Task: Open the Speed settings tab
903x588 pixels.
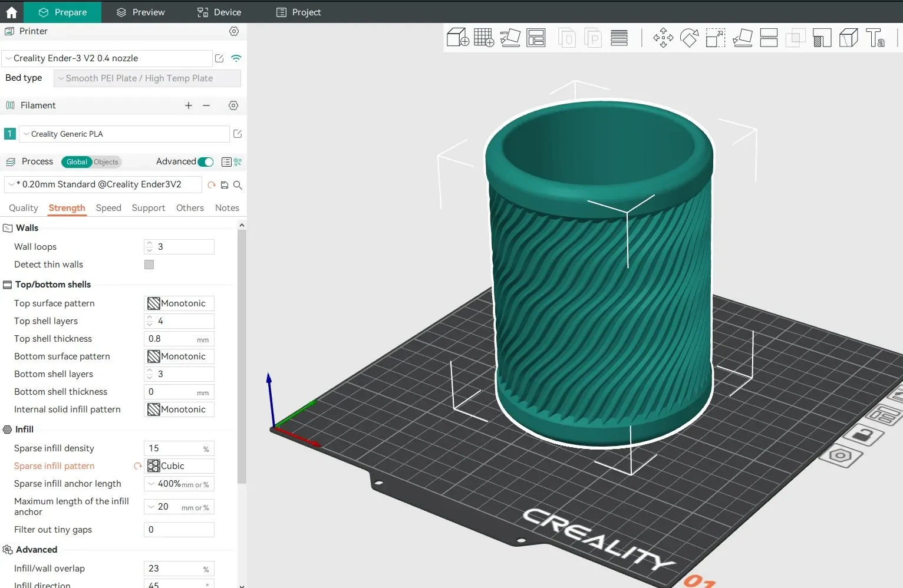Action: click(x=108, y=208)
